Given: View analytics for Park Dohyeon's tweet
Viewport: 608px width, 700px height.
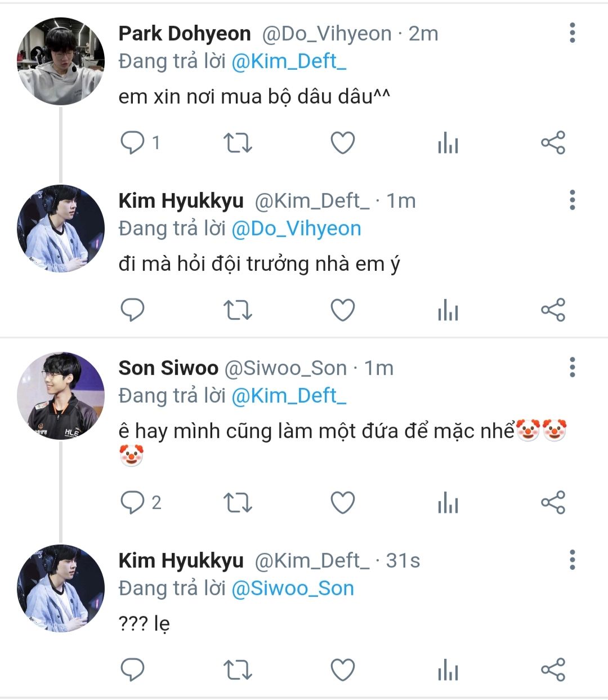Looking at the screenshot, I should pos(448,144).
